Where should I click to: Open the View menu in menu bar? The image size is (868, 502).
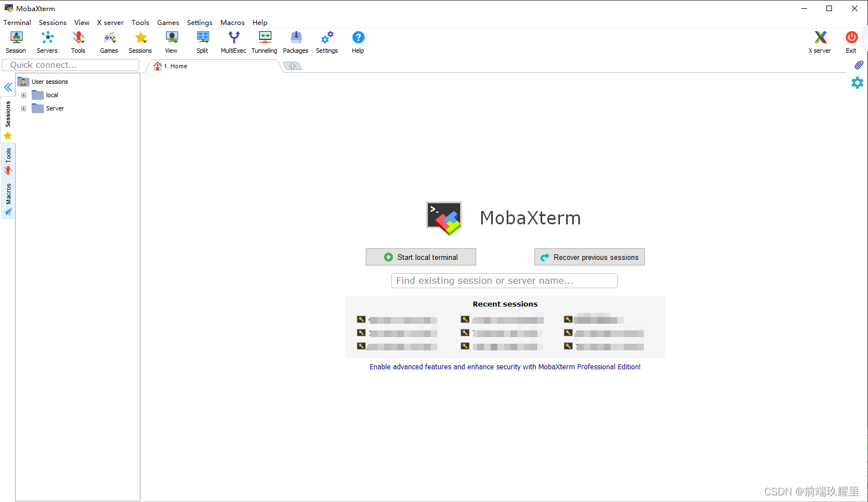[x=82, y=23]
